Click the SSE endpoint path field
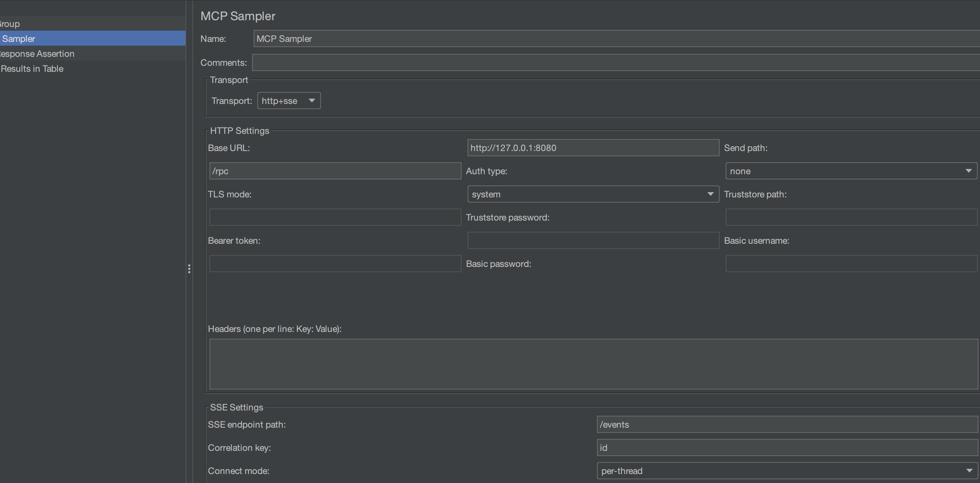The width and height of the screenshot is (980, 483). [x=787, y=424]
